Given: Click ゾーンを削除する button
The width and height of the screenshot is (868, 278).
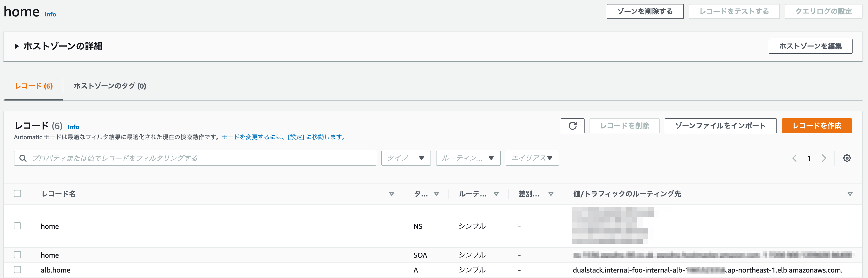Looking at the screenshot, I should pos(645,11).
